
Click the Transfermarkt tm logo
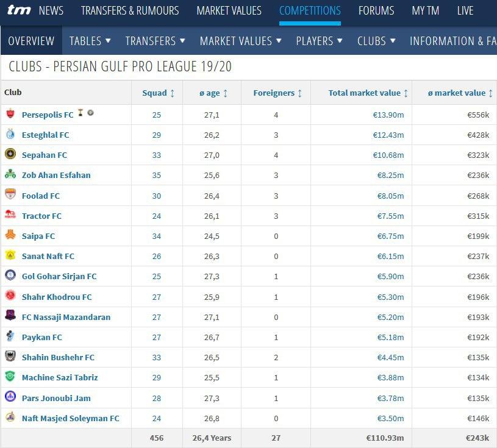[19, 10]
